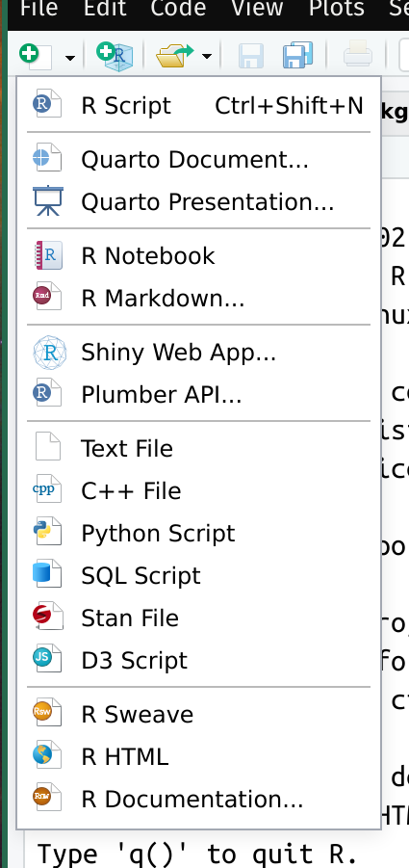Viewport: 409px width, 868px height.
Task: Click the R Documentation Rd icon
Action: [x=47, y=797]
